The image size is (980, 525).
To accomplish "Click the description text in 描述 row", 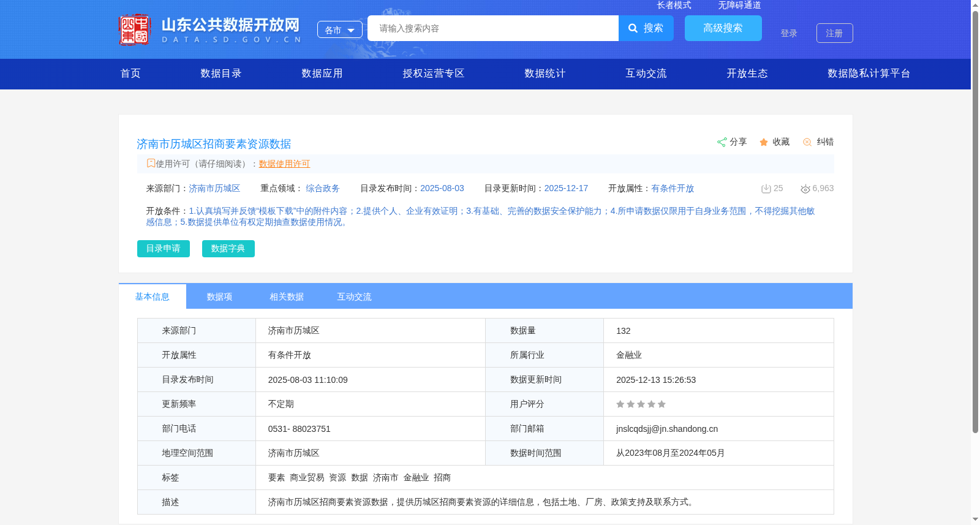I will pyautogui.click(x=482, y=502).
